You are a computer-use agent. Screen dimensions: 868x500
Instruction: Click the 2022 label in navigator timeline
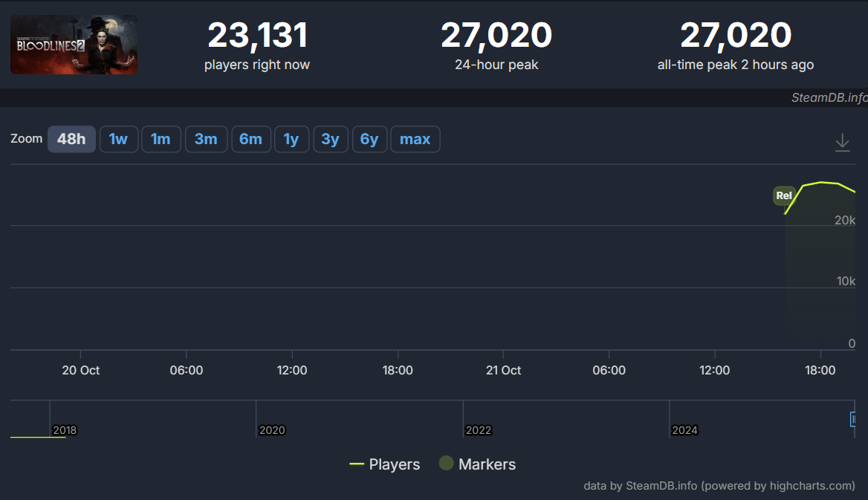click(479, 430)
